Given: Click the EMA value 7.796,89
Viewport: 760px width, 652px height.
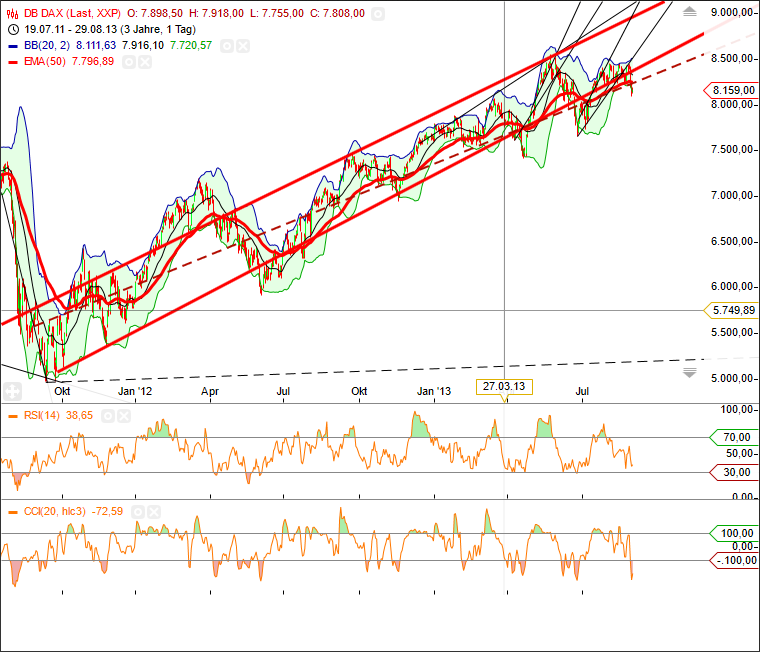Looking at the screenshot, I should click(93, 62).
